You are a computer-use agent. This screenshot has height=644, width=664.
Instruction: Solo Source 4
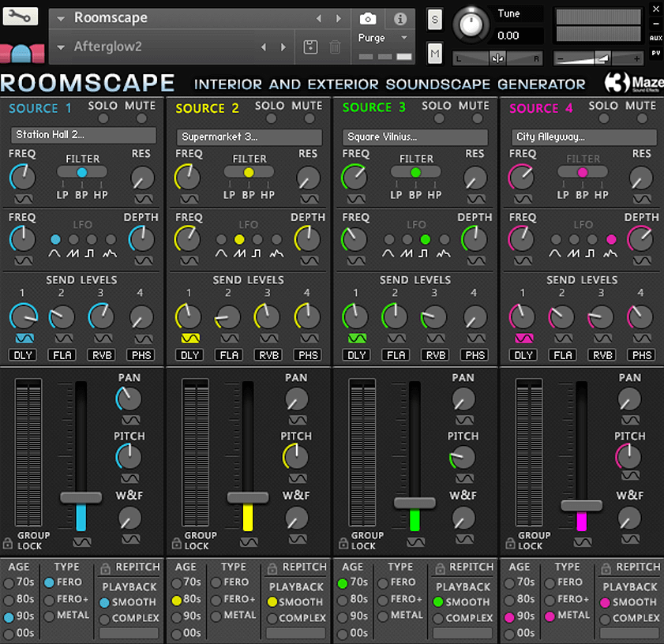point(604,118)
